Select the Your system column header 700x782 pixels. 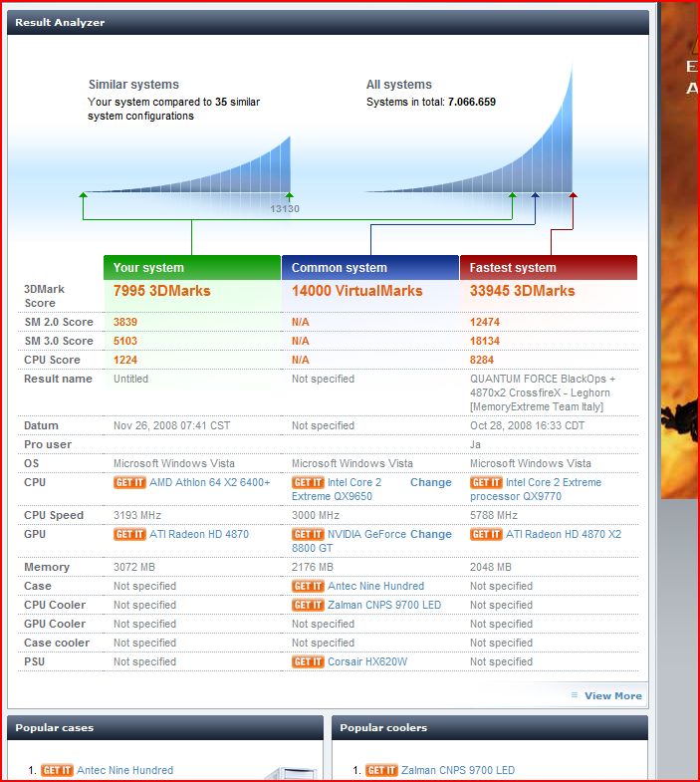click(x=192, y=267)
